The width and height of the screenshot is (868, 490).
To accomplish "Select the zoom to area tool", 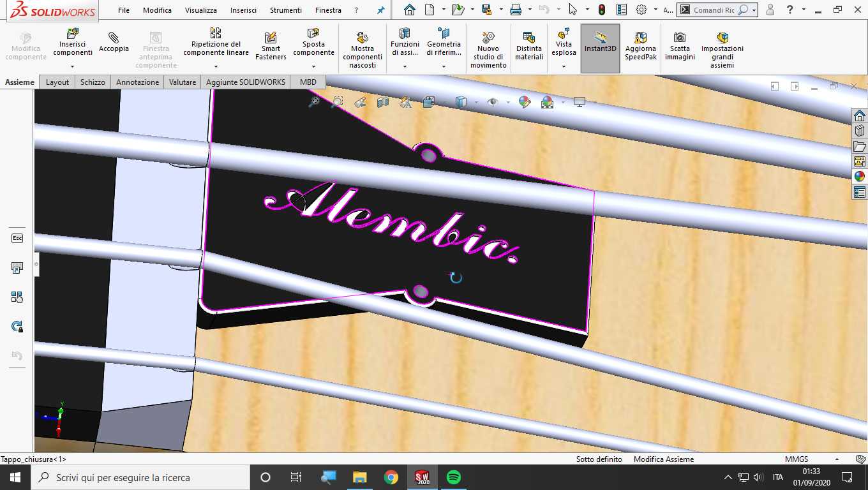I will click(337, 102).
